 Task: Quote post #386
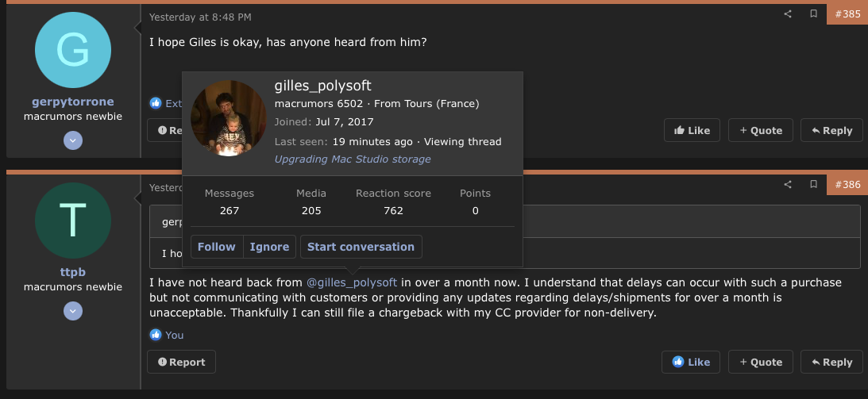[760, 362]
